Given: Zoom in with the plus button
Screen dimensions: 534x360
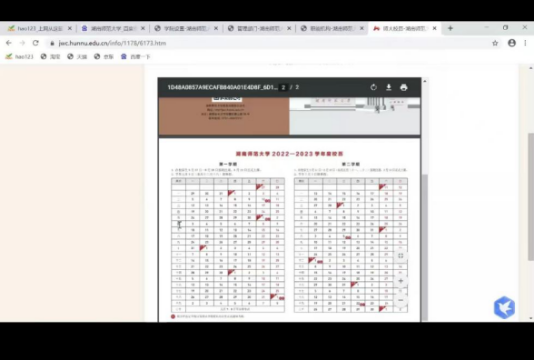Looking at the screenshot, I should pyautogui.click(x=401, y=281).
